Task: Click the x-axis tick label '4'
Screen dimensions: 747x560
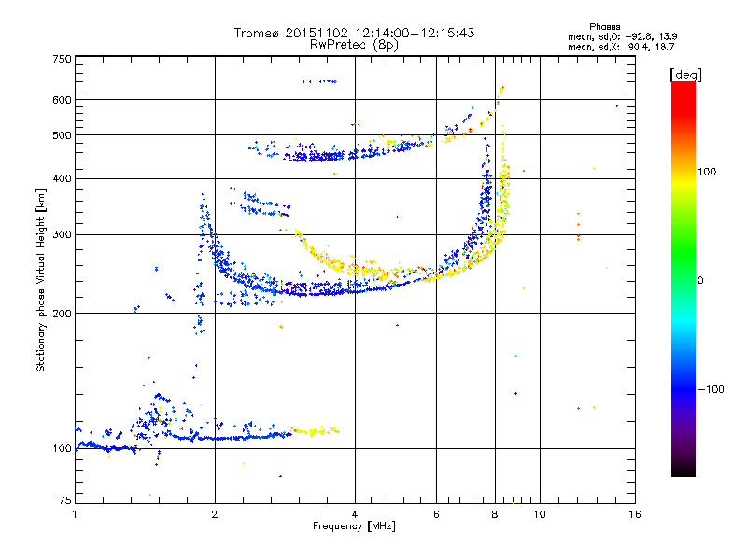Action: pyautogui.click(x=355, y=514)
